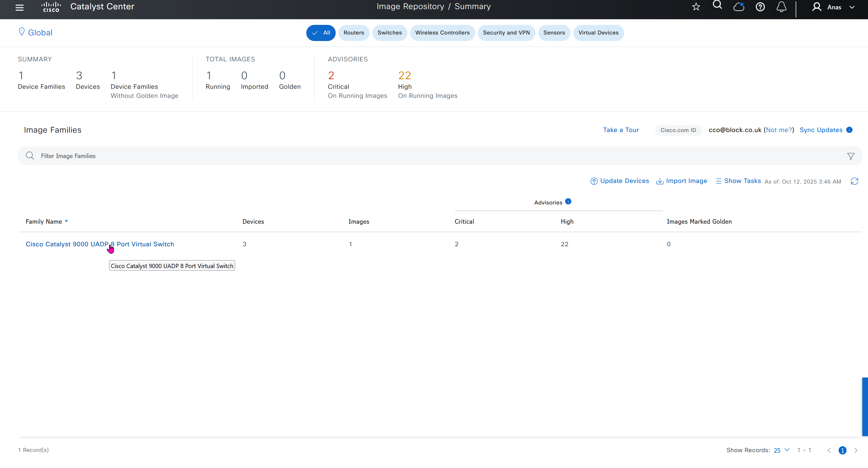Sort by Family Name column
Viewport: 868px width, 468px height.
44,221
